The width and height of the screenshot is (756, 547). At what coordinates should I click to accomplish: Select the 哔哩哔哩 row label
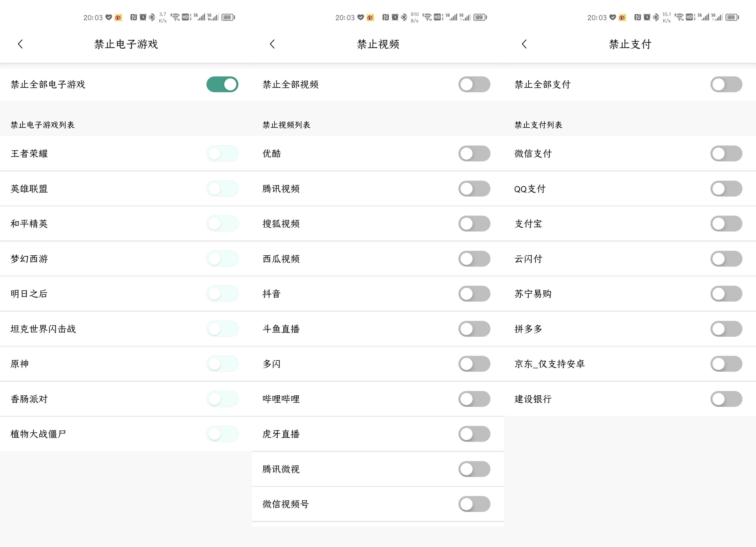[281, 399]
